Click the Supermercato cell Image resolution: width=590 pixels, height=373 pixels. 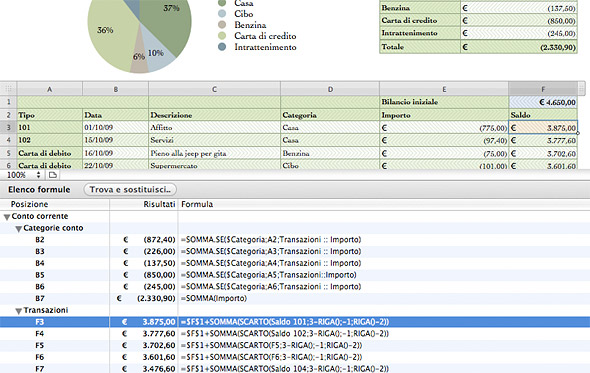pyautogui.click(x=214, y=165)
